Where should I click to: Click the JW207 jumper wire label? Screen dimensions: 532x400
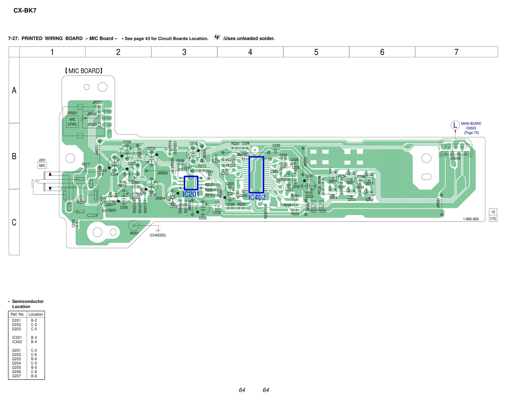coord(241,155)
